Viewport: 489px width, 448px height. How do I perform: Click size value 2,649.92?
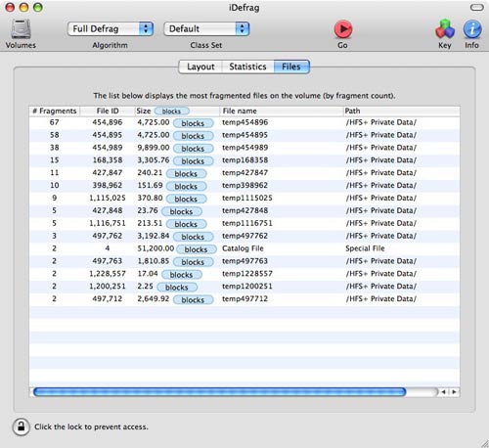154,299
